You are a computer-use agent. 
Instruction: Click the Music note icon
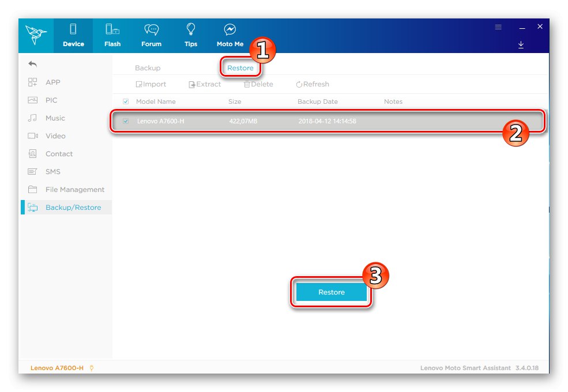click(33, 118)
